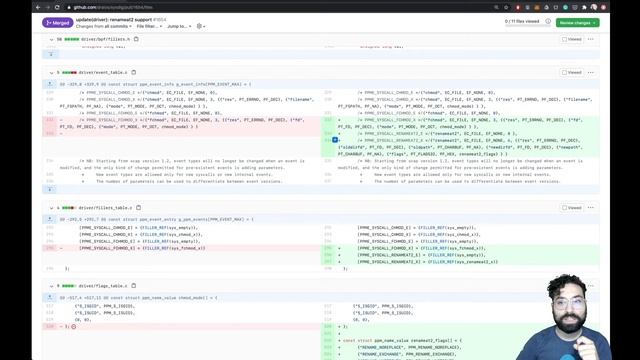The width and height of the screenshot is (640, 360).
Task: Collapse driver/event_table.c file diff
Action: coord(51,73)
